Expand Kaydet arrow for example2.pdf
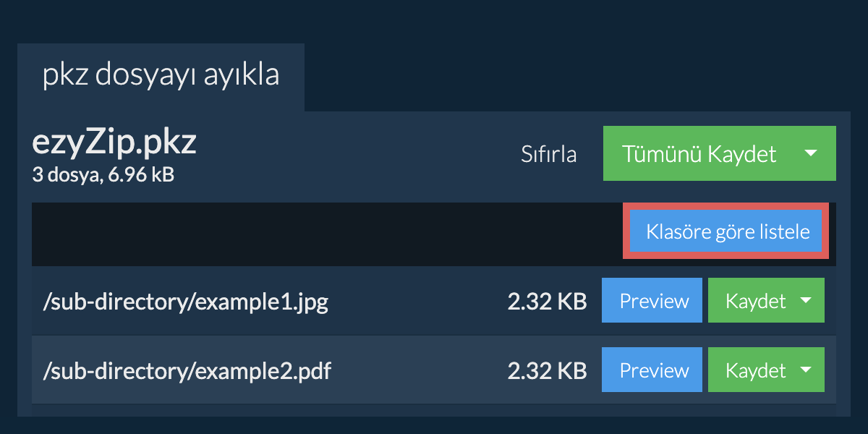The width and height of the screenshot is (868, 434). pos(806,370)
